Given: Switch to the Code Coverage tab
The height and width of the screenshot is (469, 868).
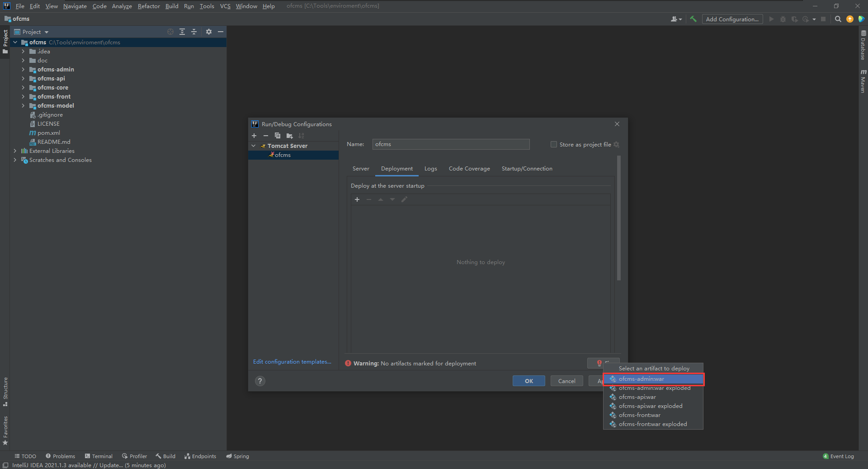Looking at the screenshot, I should (x=469, y=169).
